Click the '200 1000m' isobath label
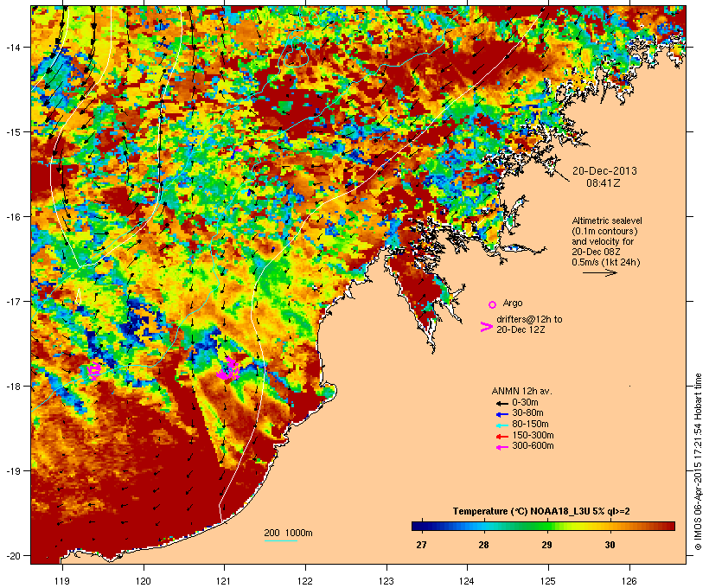The width and height of the screenshot is (709, 588). (288, 533)
